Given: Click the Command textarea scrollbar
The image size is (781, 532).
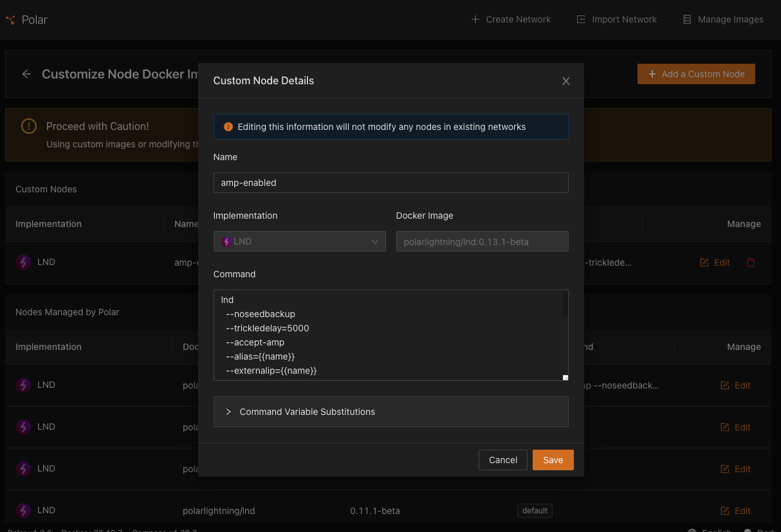Looking at the screenshot, I should (565, 305).
